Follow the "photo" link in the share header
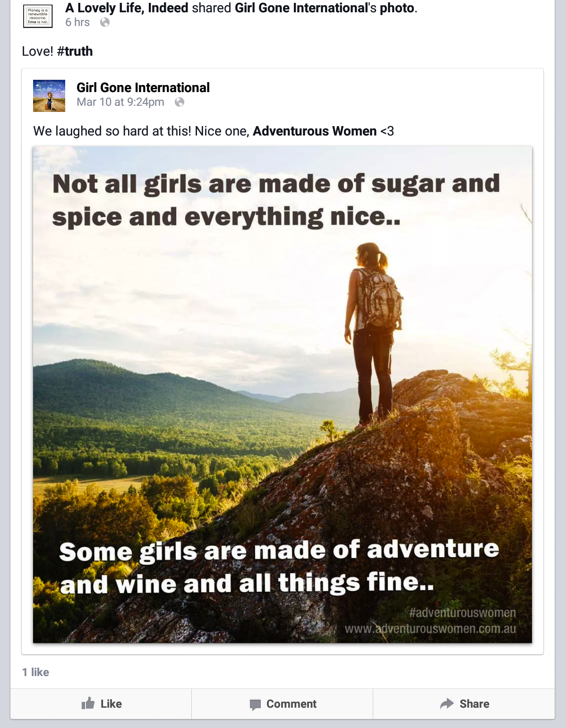The height and width of the screenshot is (728, 566). coord(398,8)
